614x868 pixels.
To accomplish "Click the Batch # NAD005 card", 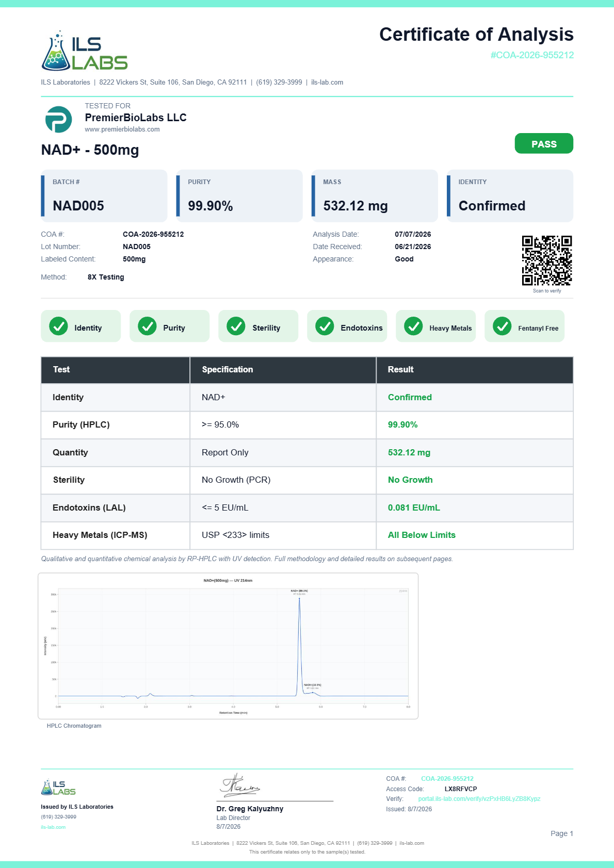I will pyautogui.click(x=104, y=196).
